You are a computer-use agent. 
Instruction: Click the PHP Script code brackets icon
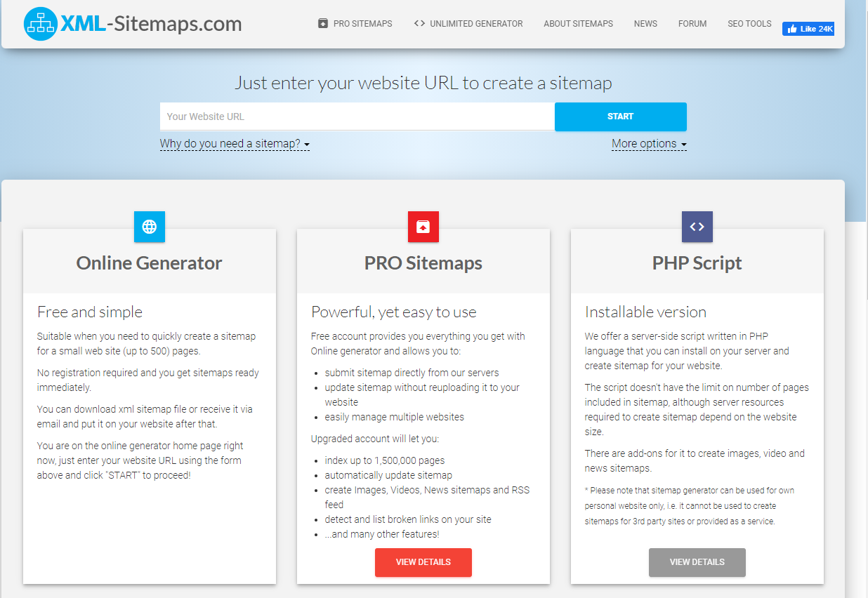tap(697, 227)
